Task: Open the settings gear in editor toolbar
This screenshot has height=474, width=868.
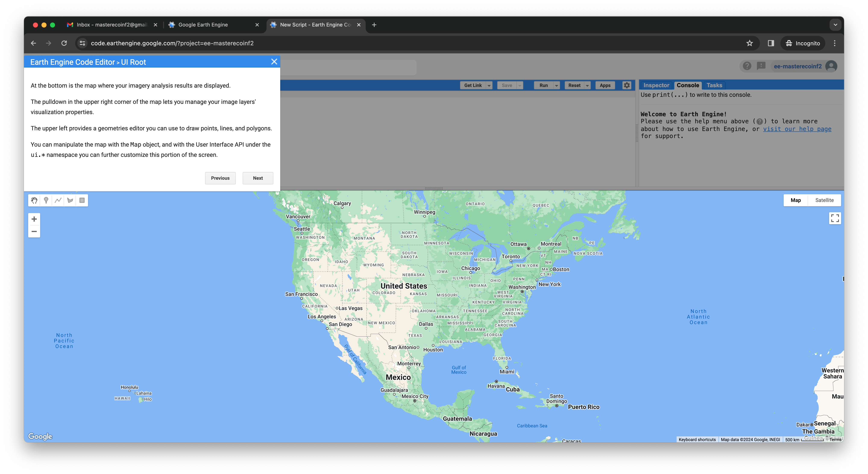Action: (626, 85)
